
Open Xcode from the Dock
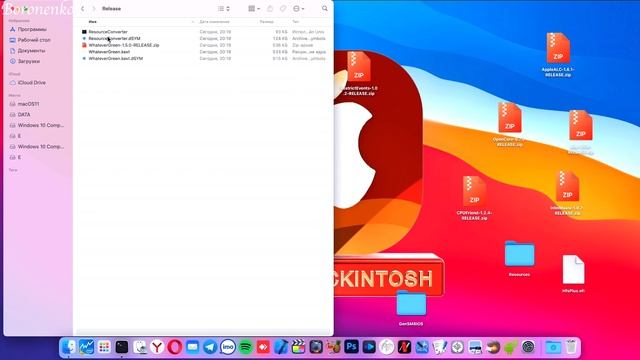pyautogui.click(x=281, y=347)
